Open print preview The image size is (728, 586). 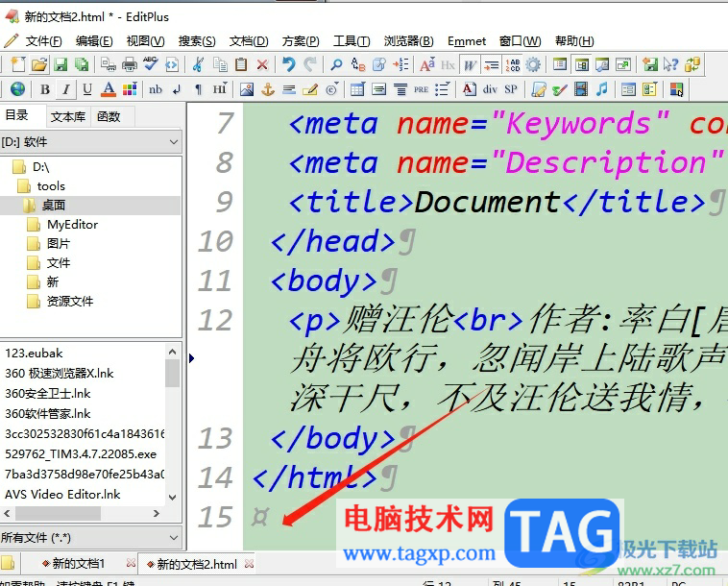pos(109,64)
